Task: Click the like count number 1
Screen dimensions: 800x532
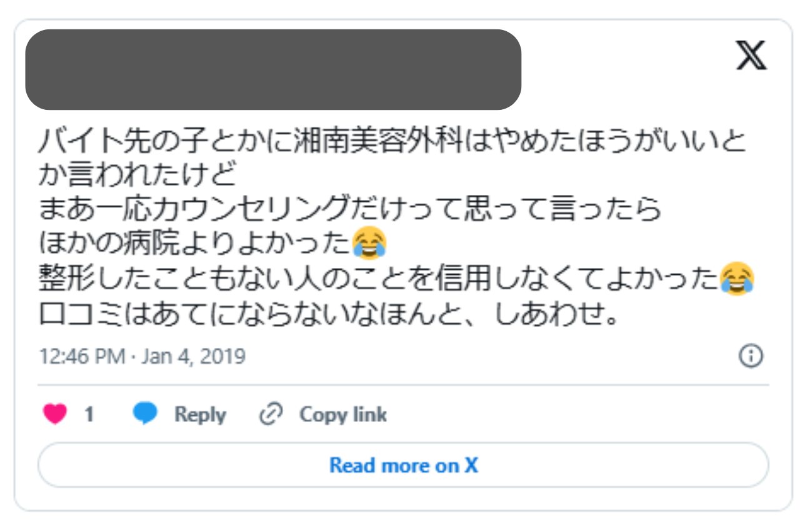Action: 89,415
